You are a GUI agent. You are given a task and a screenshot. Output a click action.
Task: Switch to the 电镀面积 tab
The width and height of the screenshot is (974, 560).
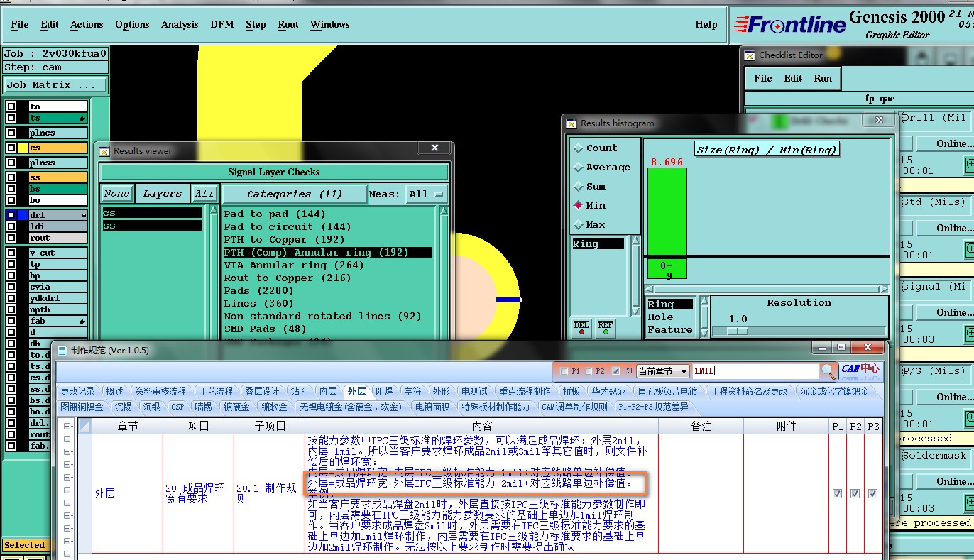(x=432, y=407)
